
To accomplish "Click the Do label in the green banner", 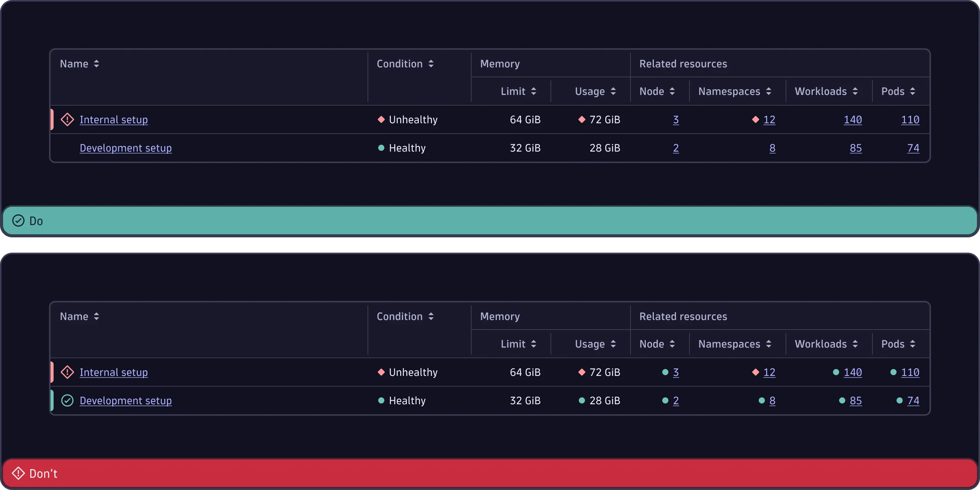I will point(36,221).
